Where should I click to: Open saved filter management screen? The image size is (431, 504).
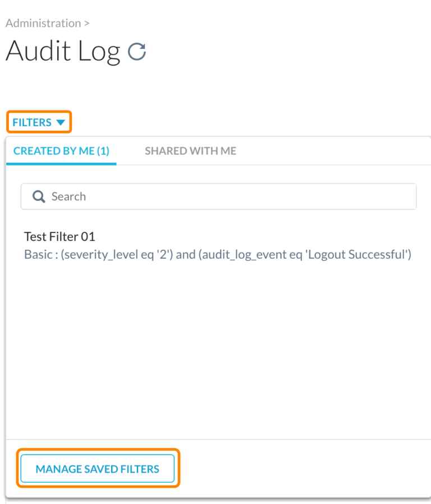(x=98, y=469)
